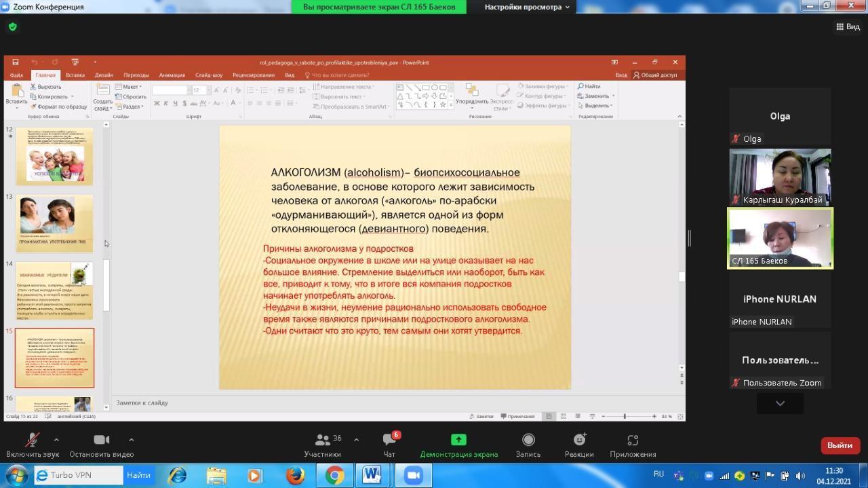Click the encryption shield icon
868x488 pixels.
click(12, 27)
